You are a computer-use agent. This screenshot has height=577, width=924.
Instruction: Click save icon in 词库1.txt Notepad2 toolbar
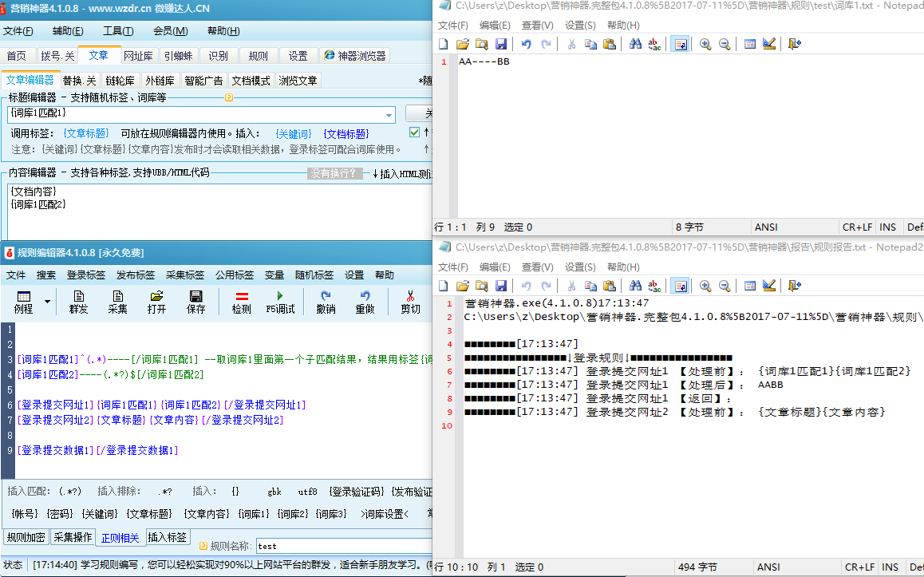coord(501,44)
